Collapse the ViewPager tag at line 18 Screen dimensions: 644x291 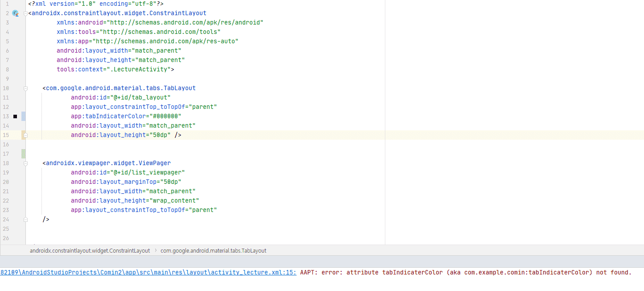point(25,163)
